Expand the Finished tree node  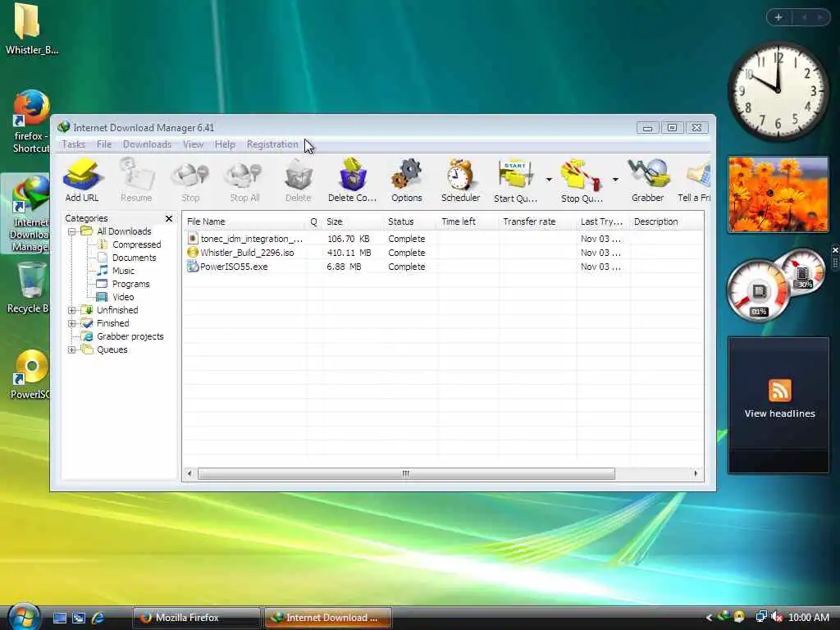pyautogui.click(x=72, y=323)
